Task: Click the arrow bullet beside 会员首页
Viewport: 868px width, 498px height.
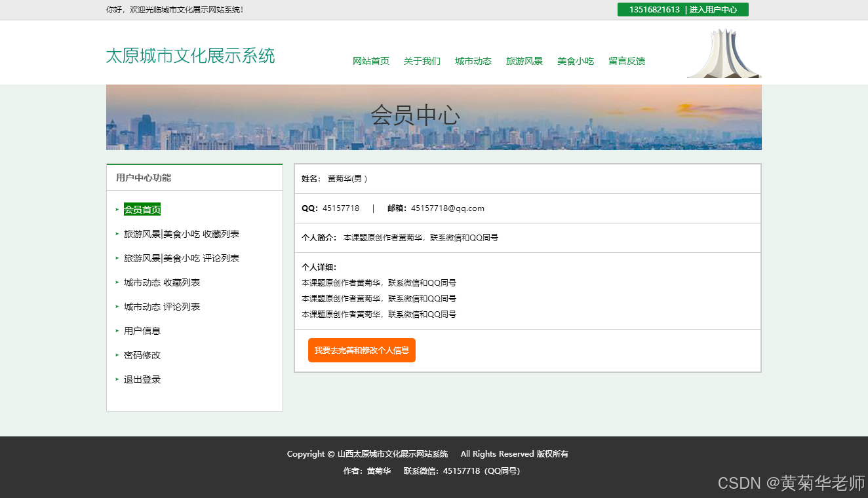Action: pos(117,210)
